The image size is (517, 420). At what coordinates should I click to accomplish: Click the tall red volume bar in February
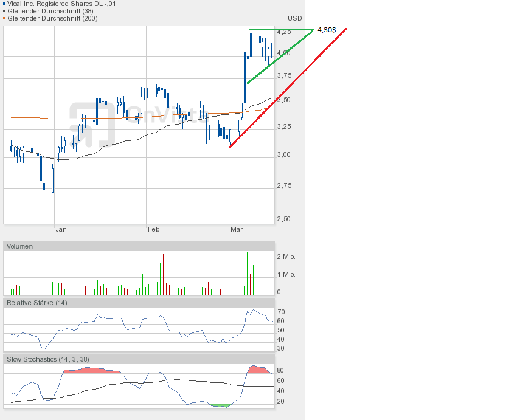click(162, 275)
